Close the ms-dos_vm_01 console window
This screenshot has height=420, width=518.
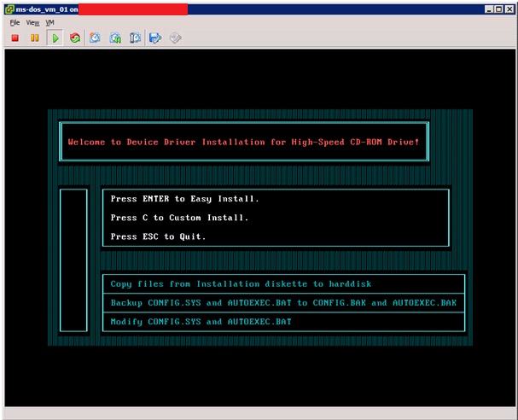[x=509, y=9]
